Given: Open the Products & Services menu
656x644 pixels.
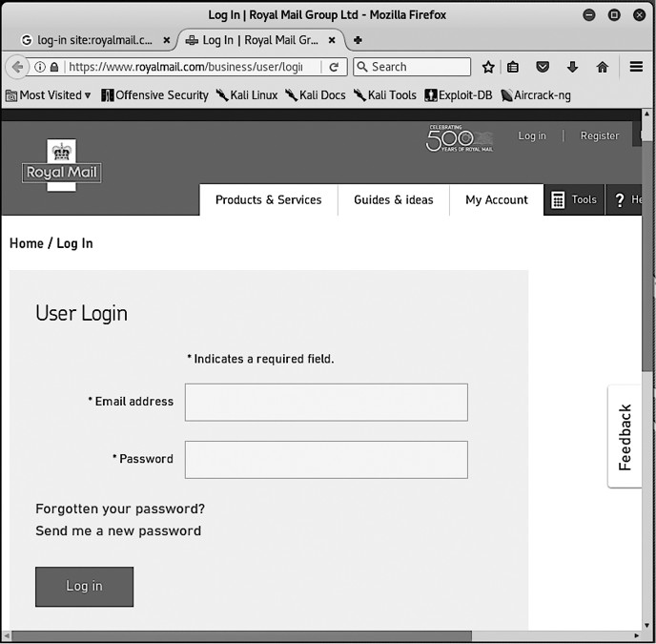Looking at the screenshot, I should 268,199.
